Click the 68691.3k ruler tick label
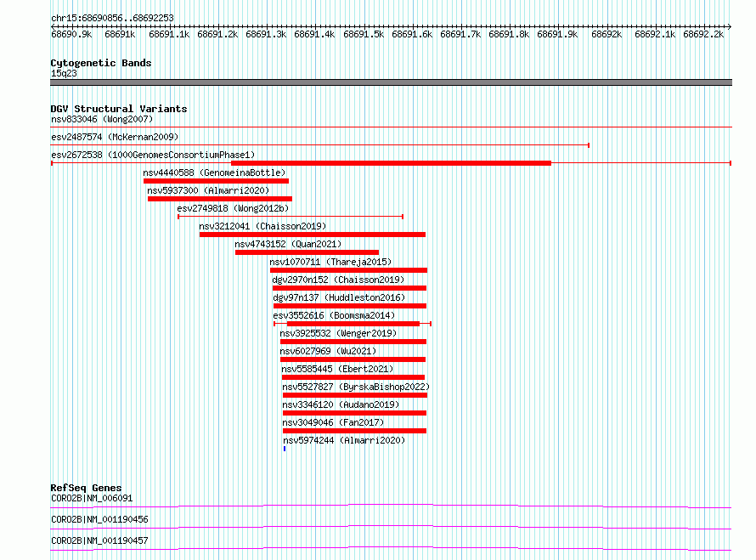 [266, 34]
